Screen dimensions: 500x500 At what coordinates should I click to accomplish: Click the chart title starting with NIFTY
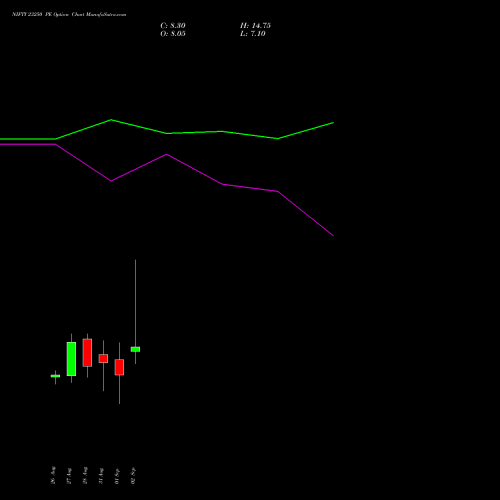(x=69, y=15)
